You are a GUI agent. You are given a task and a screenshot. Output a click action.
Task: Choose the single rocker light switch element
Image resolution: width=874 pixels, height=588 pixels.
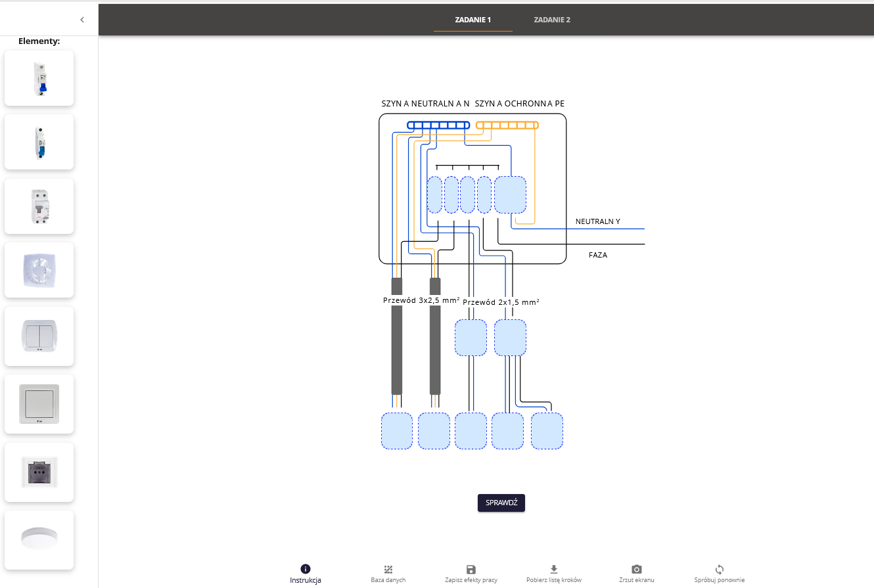tap(39, 404)
